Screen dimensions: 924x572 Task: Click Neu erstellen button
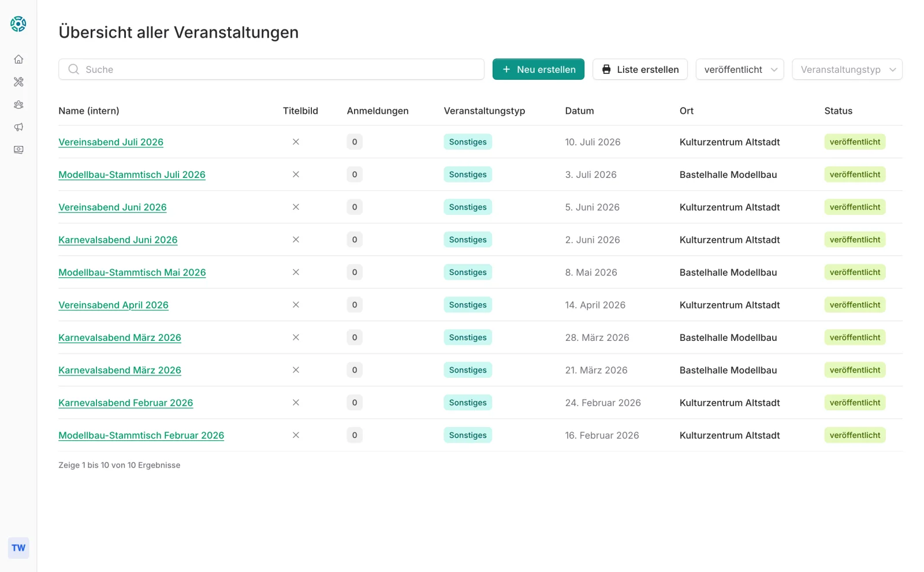tap(538, 69)
